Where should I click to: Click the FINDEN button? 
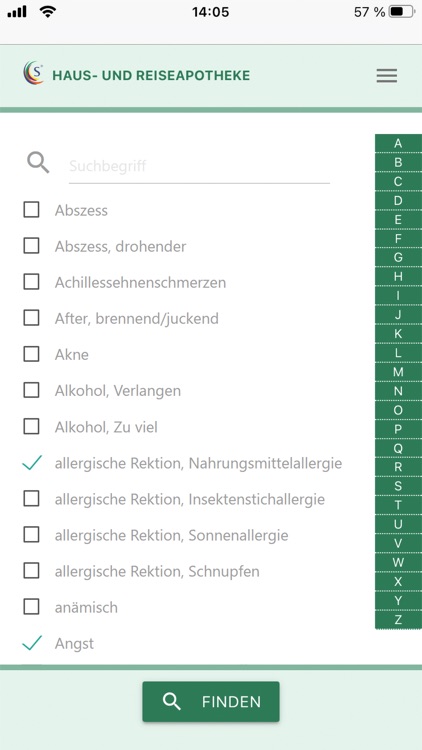click(x=211, y=702)
